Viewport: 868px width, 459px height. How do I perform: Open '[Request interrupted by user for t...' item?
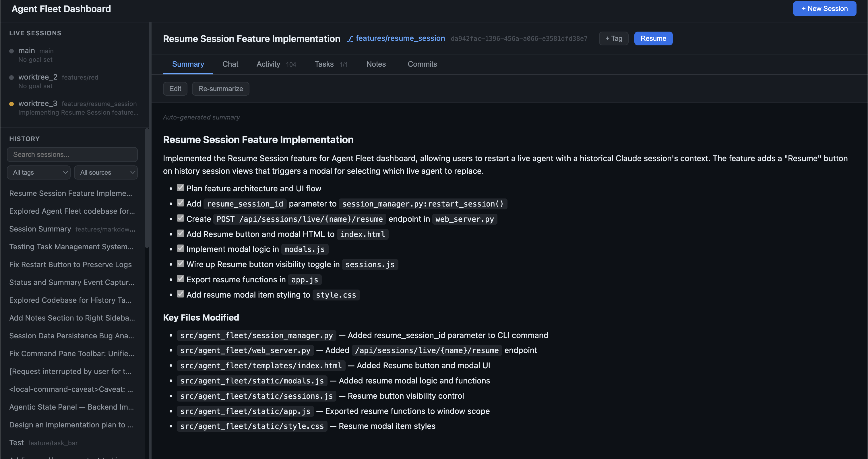(x=72, y=371)
